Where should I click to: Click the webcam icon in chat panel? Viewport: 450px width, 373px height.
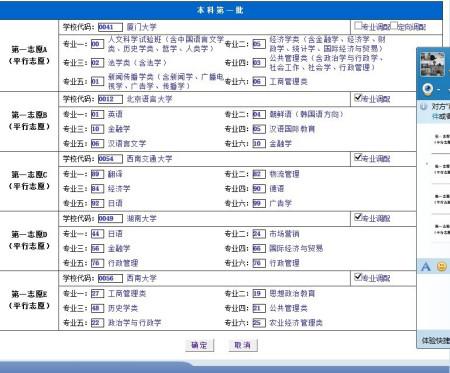(428, 89)
